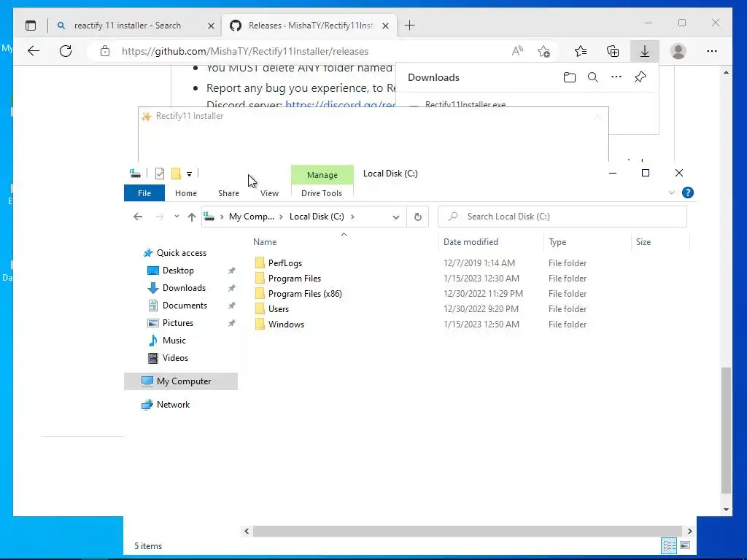The height and width of the screenshot is (560, 747).
Task: Open a new Edge tab
Action: [410, 26]
